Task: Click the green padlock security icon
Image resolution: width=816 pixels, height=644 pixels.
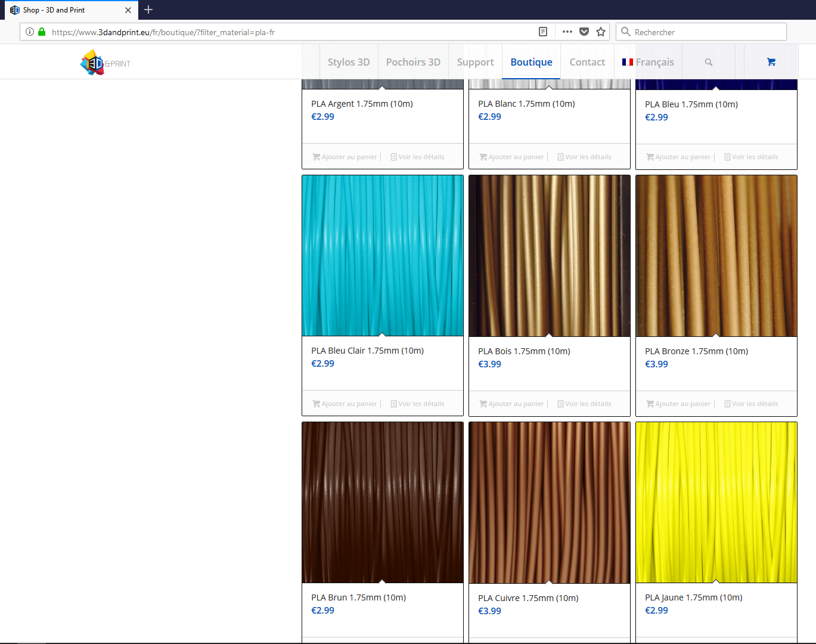Action: coord(42,32)
